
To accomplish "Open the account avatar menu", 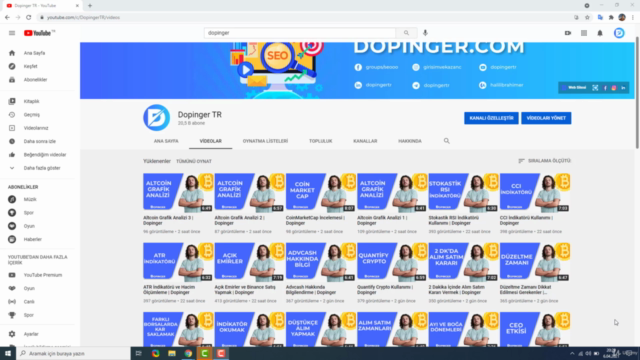I will tap(619, 33).
